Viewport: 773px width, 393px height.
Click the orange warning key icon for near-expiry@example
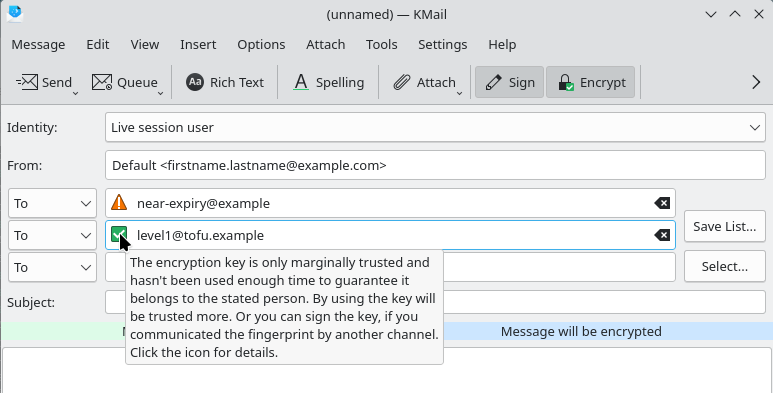(119, 203)
